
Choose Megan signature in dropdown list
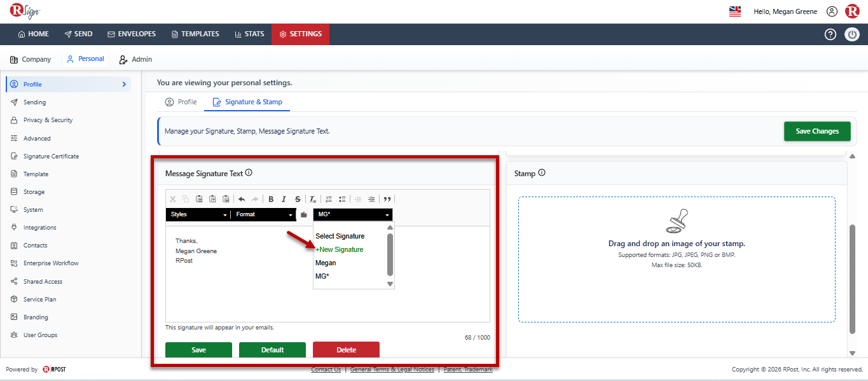(x=326, y=263)
